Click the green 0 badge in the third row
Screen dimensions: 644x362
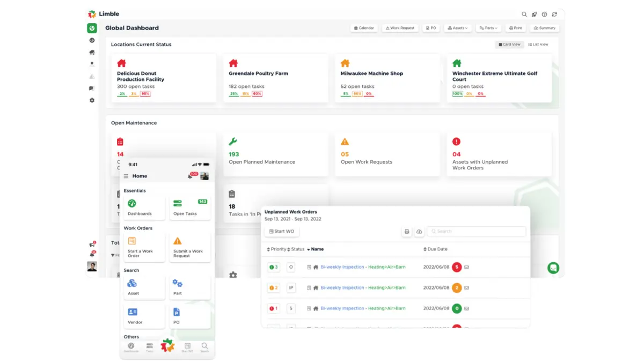point(457,308)
